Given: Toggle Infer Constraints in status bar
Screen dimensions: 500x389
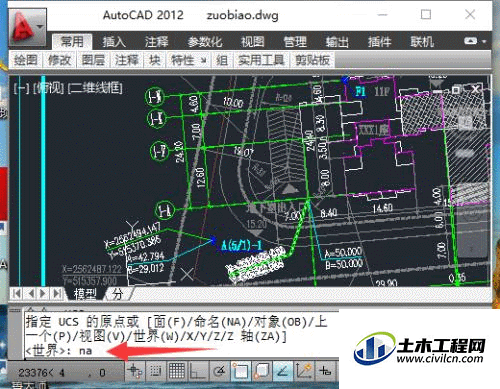Looking at the screenshot, I should tap(135, 371).
